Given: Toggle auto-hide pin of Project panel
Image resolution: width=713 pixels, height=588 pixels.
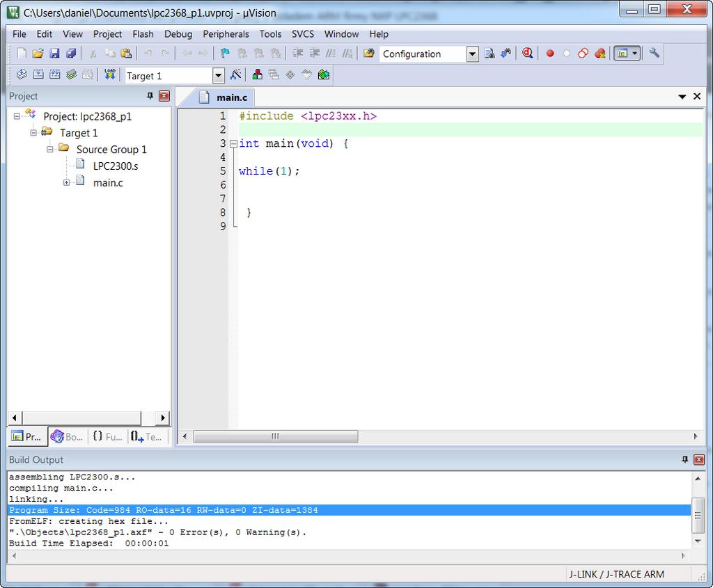Looking at the screenshot, I should tap(150, 96).
